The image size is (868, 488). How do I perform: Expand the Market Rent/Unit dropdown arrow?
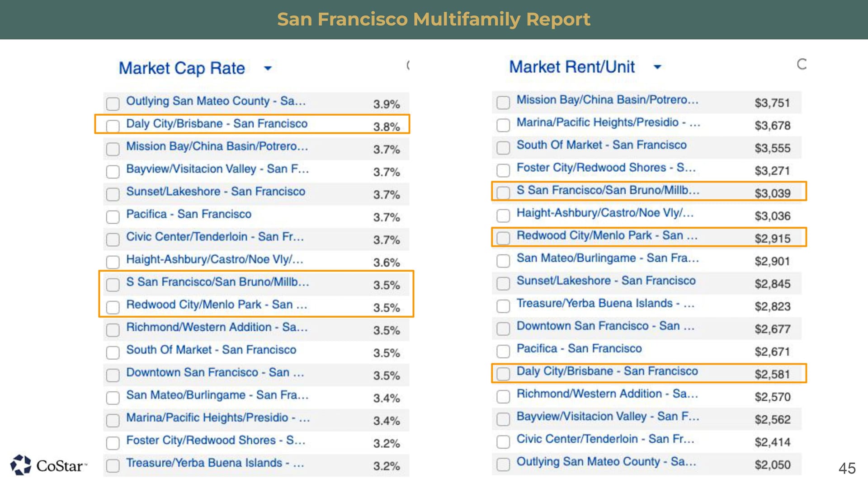(657, 67)
